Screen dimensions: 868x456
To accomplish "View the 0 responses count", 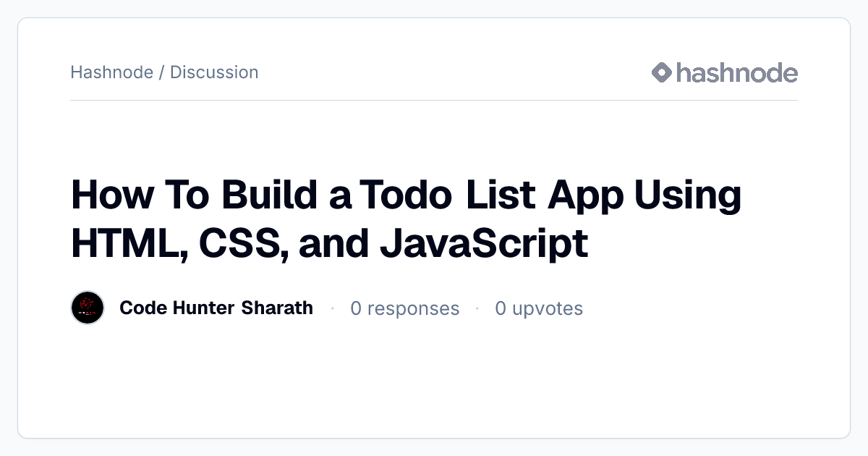I will tap(405, 309).
